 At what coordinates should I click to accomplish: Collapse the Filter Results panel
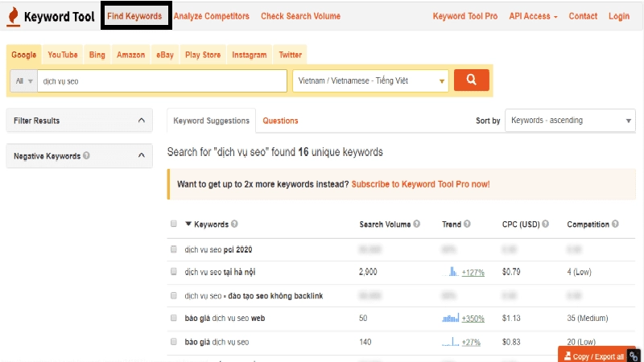(x=142, y=120)
